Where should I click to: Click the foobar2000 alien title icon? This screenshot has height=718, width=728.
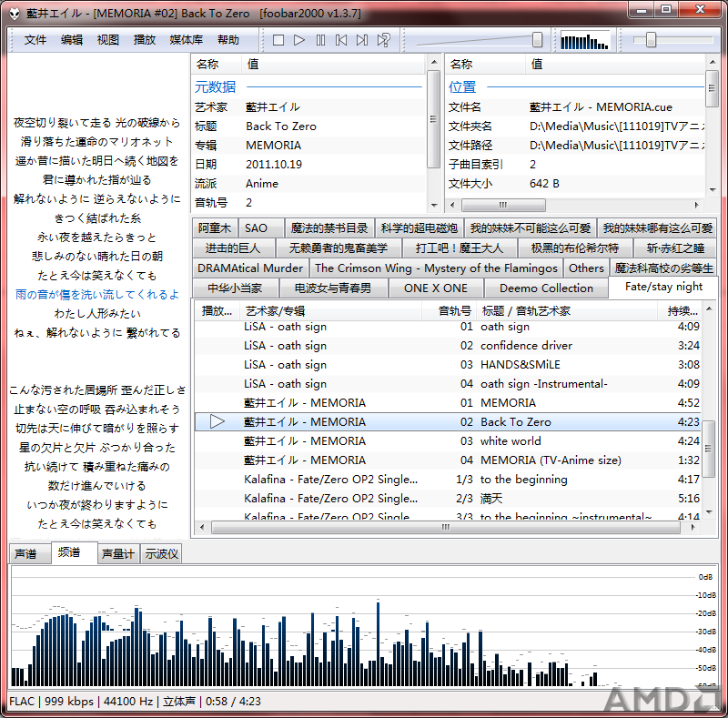click(15, 13)
